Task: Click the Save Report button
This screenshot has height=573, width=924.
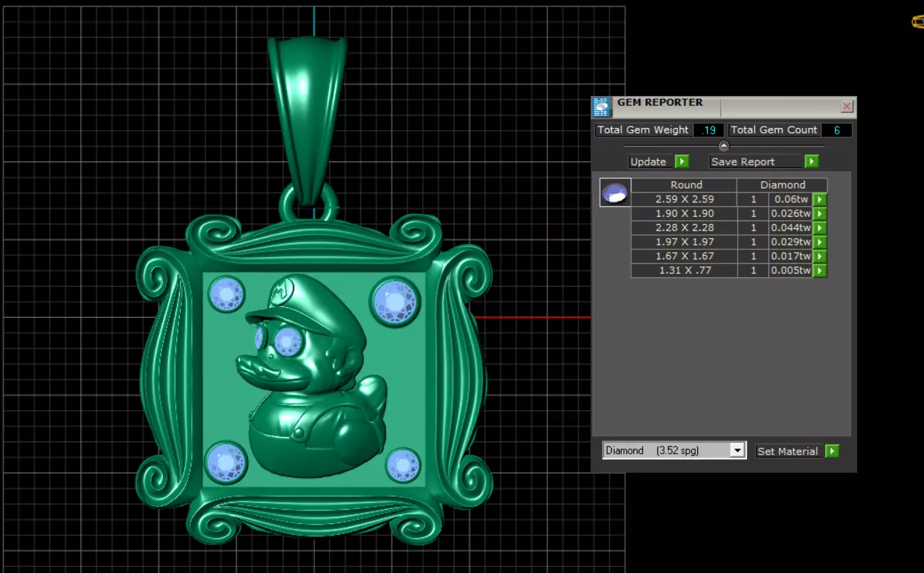Action: (x=756, y=161)
